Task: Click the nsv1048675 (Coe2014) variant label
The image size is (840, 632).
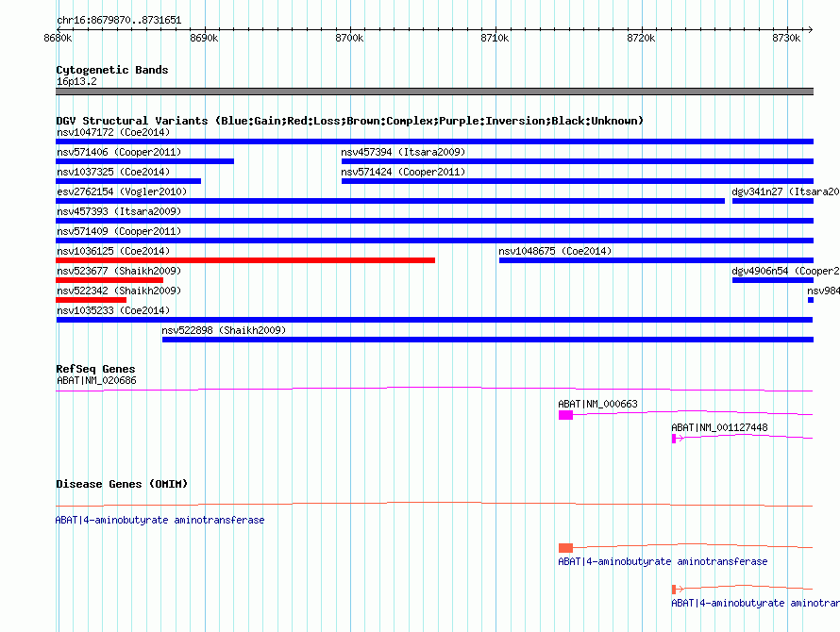Action: (x=555, y=251)
